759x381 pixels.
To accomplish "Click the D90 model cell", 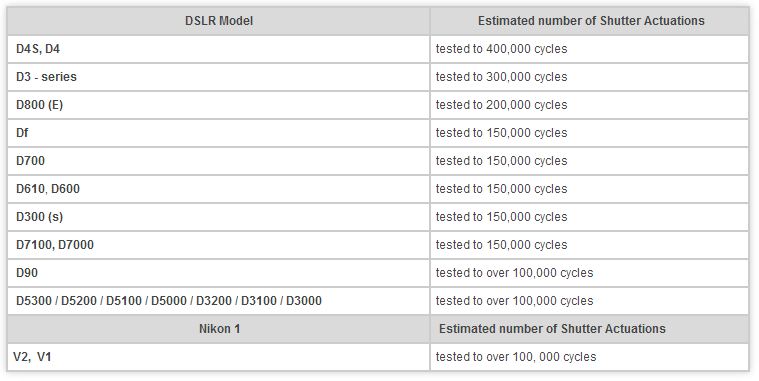I will click(x=219, y=273).
